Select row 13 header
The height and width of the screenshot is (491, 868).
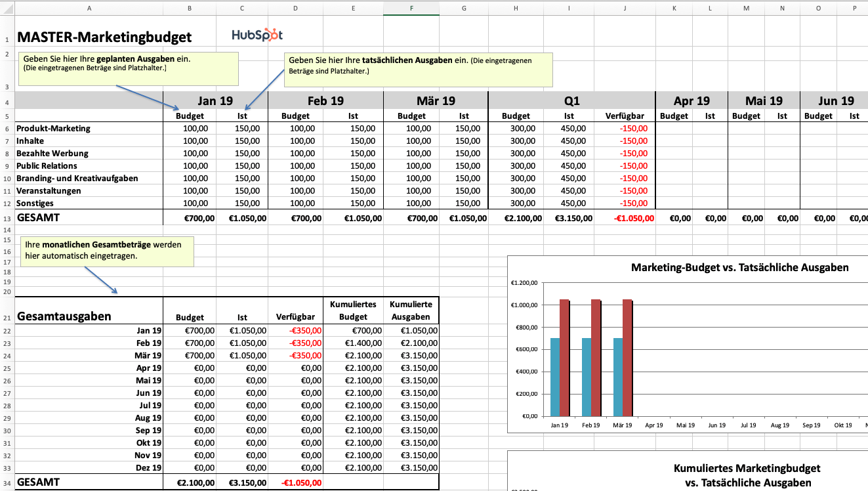point(7,218)
